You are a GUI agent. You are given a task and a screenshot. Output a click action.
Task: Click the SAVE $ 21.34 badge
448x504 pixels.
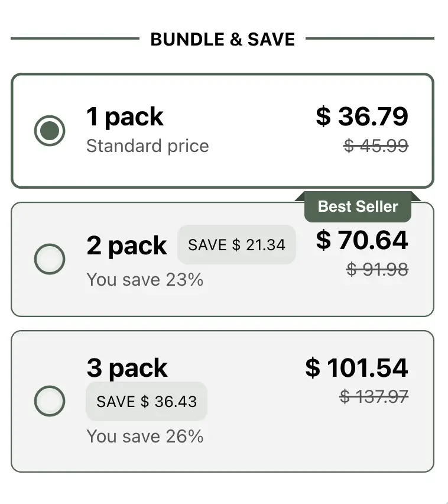(x=236, y=244)
